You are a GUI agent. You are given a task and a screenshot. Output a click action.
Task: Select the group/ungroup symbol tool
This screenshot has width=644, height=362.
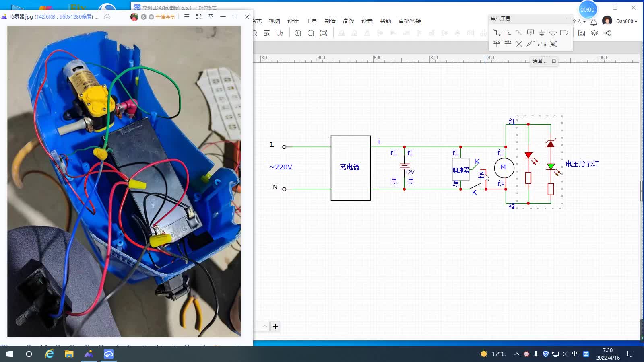click(553, 44)
